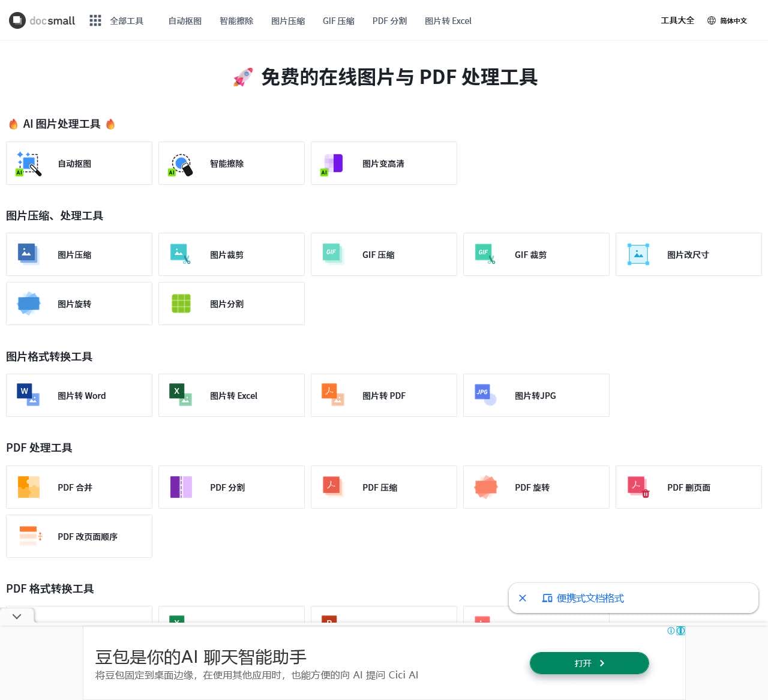The height and width of the screenshot is (700, 768).
Task: Open the 简体中文 language selector
Action: [x=727, y=21]
